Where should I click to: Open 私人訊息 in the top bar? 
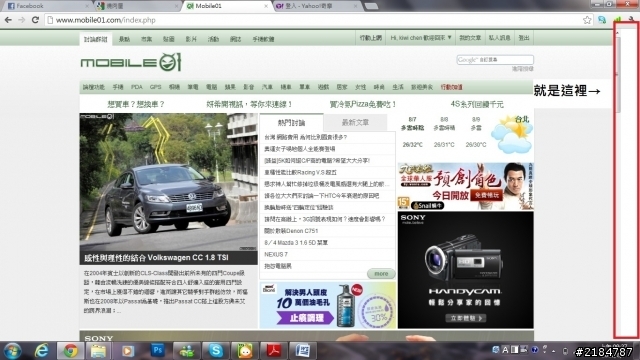[x=500, y=38]
